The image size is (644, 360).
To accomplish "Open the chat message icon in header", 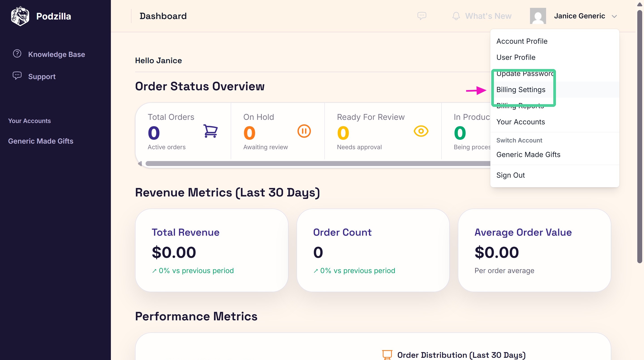I will [422, 16].
